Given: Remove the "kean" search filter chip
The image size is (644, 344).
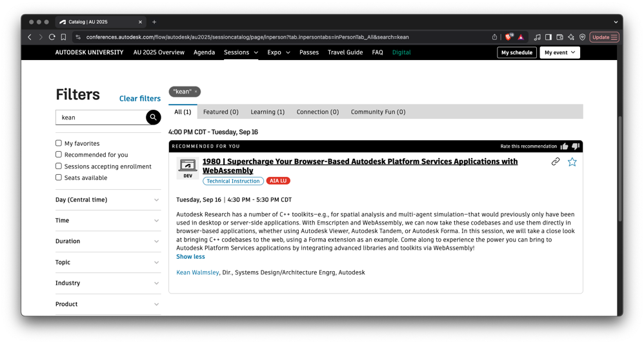Looking at the screenshot, I should click(x=196, y=92).
